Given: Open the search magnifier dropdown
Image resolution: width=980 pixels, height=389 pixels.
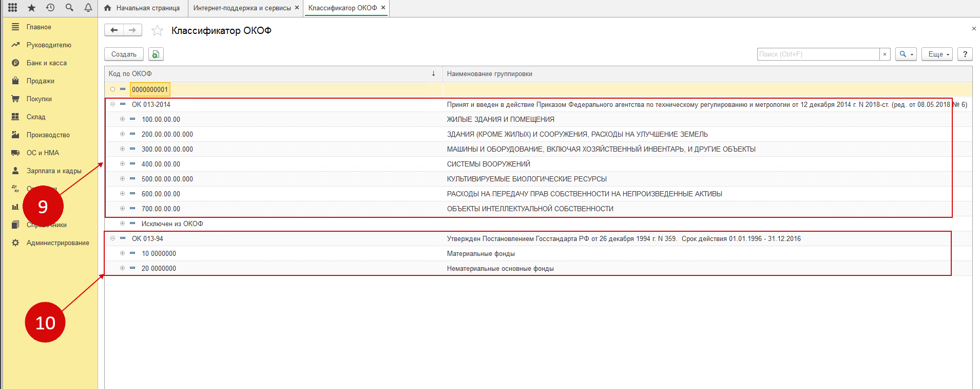Looking at the screenshot, I should tap(906, 54).
